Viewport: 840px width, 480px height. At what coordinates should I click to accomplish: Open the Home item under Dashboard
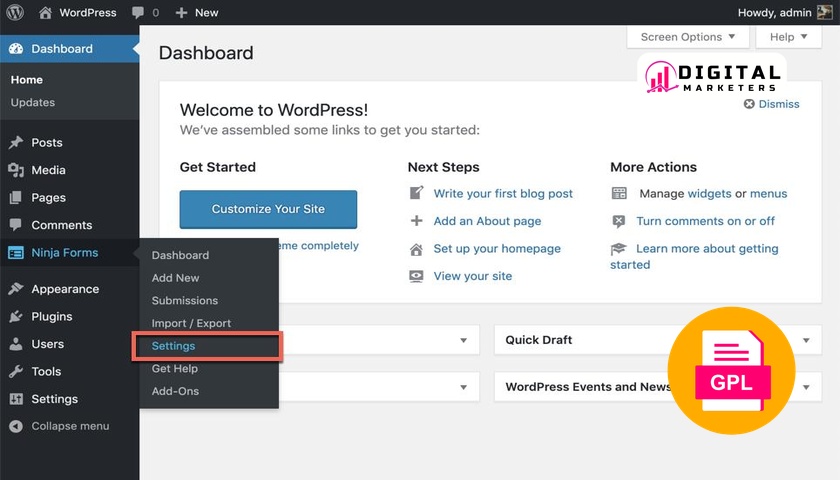coord(27,80)
